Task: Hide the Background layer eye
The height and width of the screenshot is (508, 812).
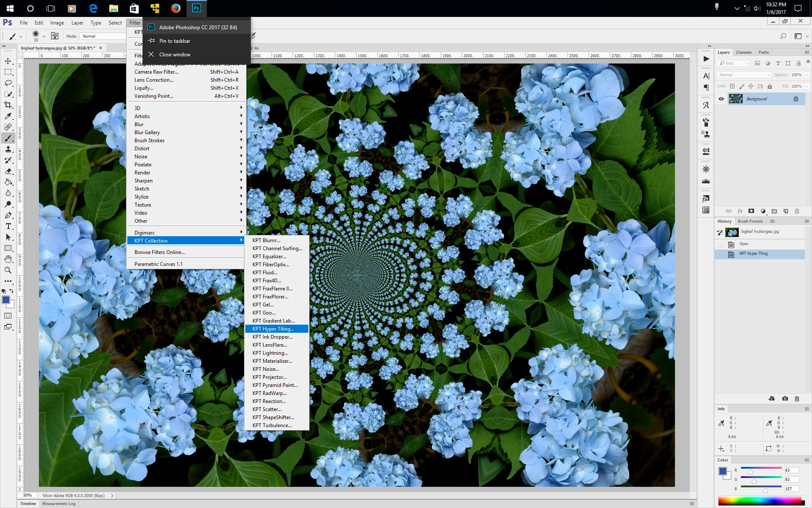Action: 721,99
